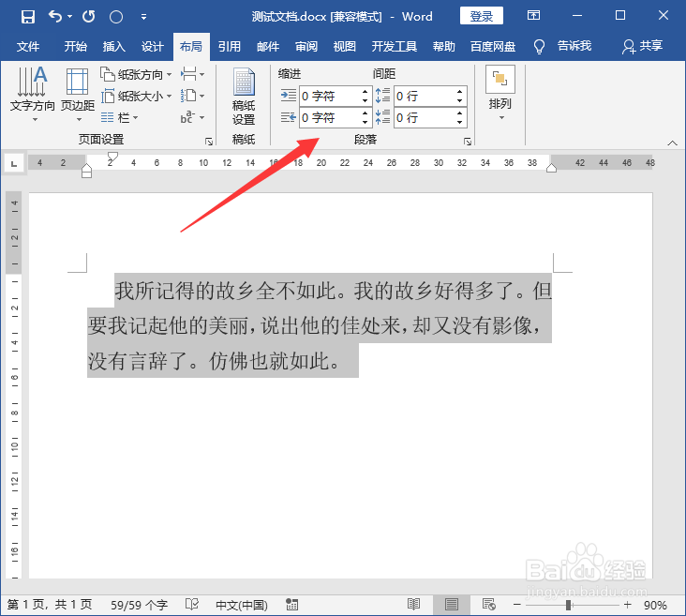The width and height of the screenshot is (686, 616).
Task: Switch to the 引用 tab
Action: click(230, 46)
